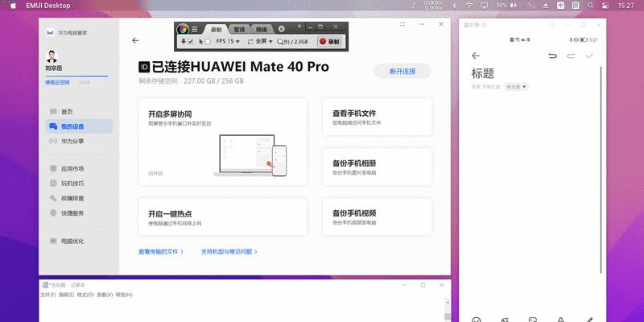Click the 断开连接 button

pos(402,71)
